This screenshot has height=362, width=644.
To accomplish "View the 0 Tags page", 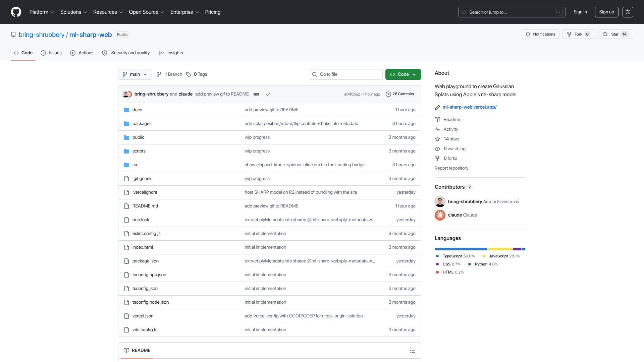I will pyautogui.click(x=197, y=74).
